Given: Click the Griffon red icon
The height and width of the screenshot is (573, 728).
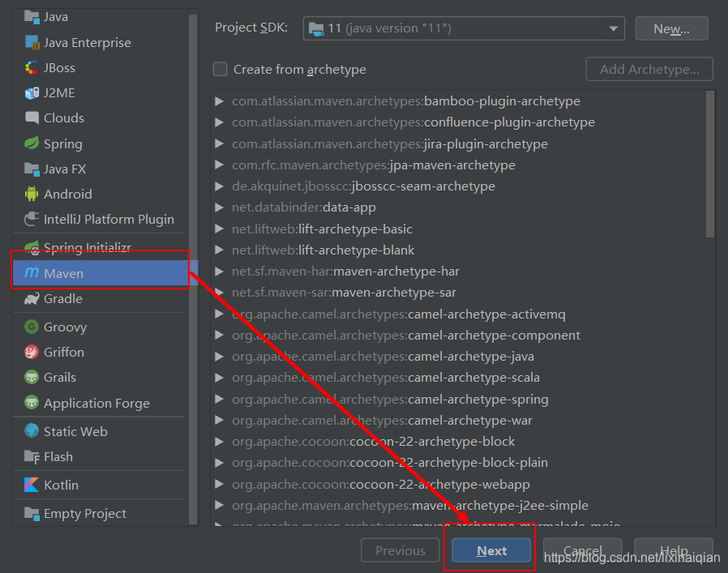Looking at the screenshot, I should click(32, 352).
